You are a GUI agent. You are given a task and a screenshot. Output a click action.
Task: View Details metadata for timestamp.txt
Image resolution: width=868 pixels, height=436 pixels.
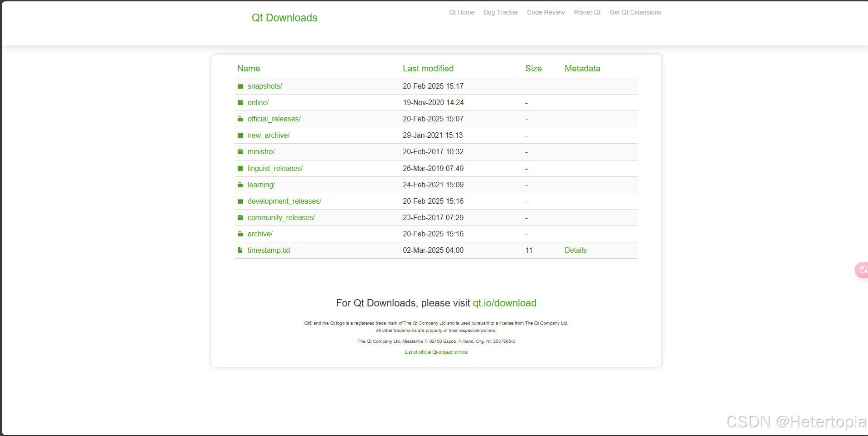tap(575, 250)
